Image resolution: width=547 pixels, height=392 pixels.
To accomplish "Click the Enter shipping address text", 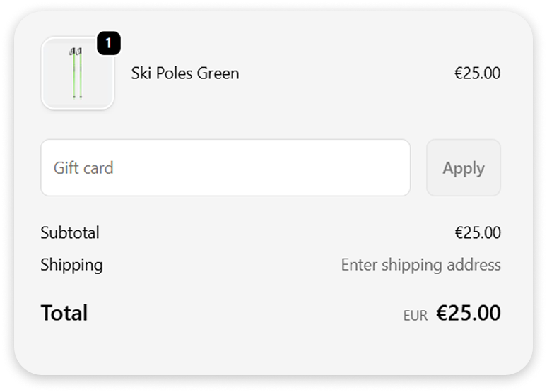I will pyautogui.click(x=420, y=265).
